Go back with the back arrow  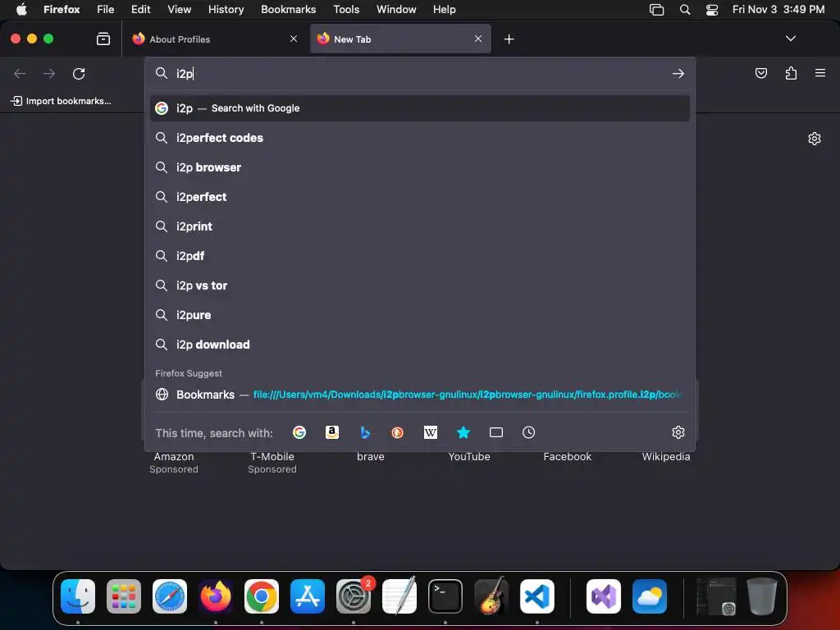coord(20,73)
